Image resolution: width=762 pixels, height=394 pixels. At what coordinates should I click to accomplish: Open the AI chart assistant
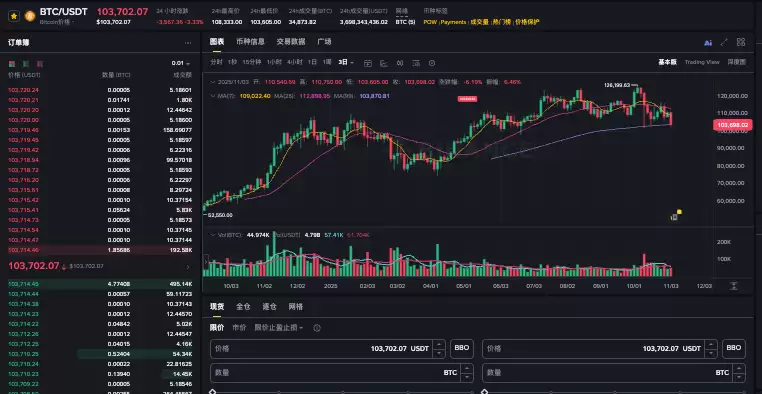coord(708,43)
